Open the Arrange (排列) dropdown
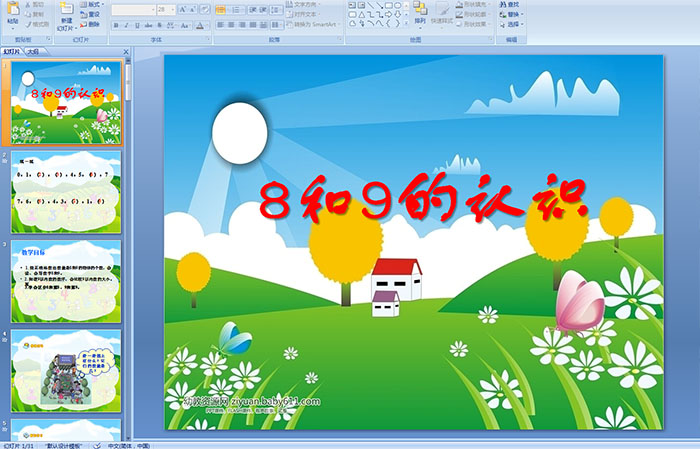The height and width of the screenshot is (449, 700). click(420, 13)
